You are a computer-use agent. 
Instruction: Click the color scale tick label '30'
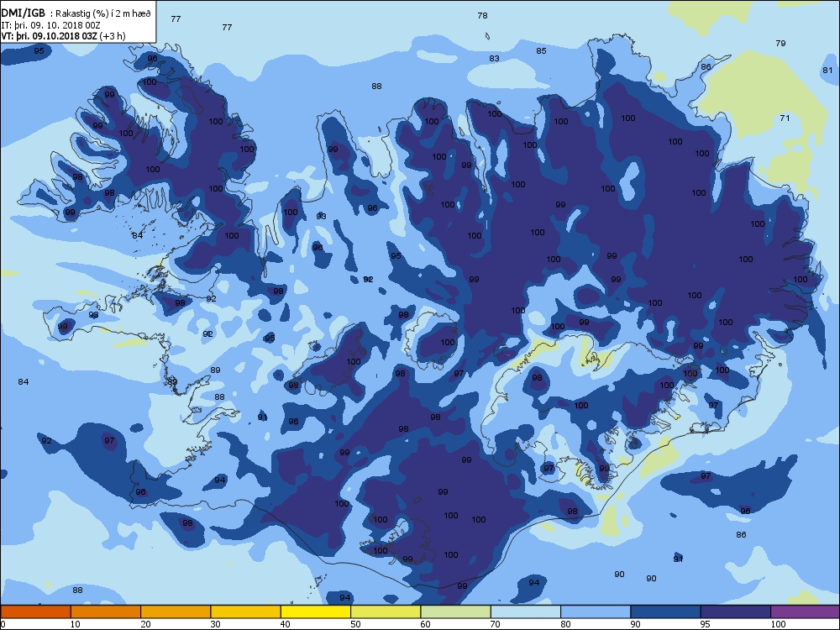(x=215, y=624)
